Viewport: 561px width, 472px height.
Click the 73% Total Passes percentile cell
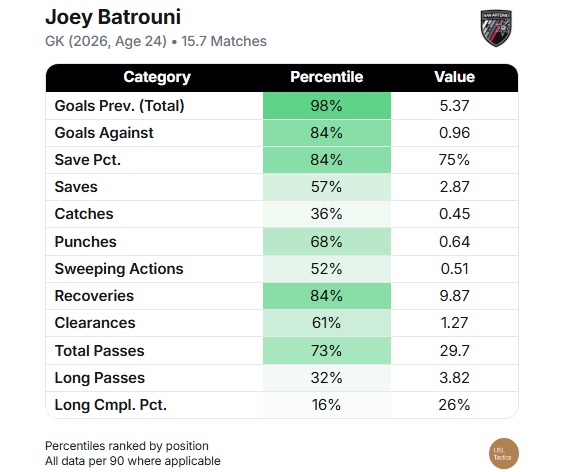click(x=327, y=351)
